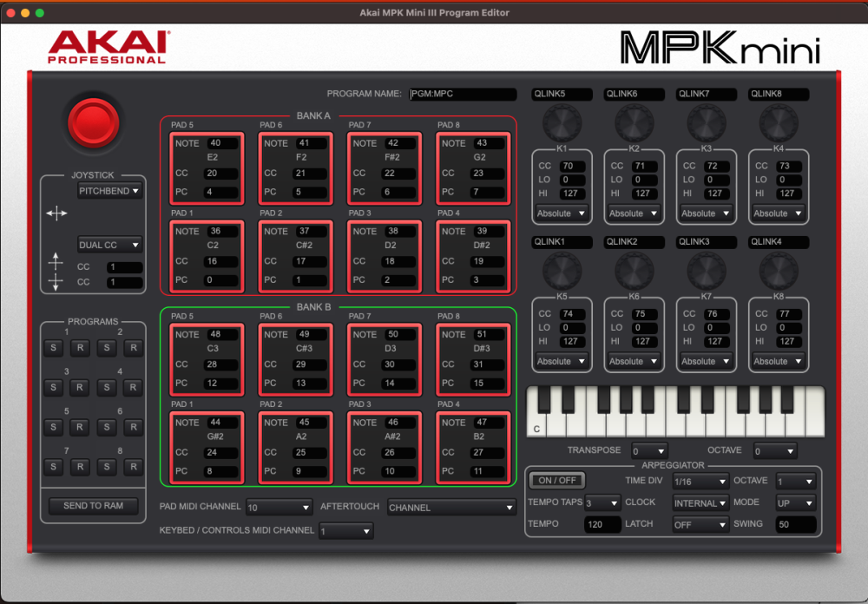This screenshot has height=604, width=868.
Task: Open the AFTERTOUCH channel dropdown
Action: (451, 506)
